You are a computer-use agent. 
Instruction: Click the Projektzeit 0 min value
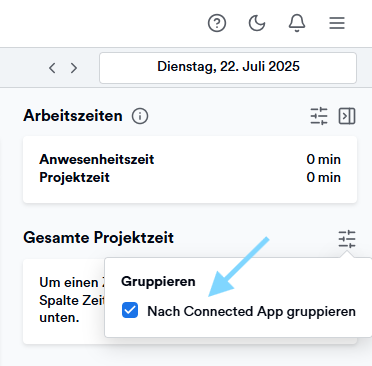(324, 177)
